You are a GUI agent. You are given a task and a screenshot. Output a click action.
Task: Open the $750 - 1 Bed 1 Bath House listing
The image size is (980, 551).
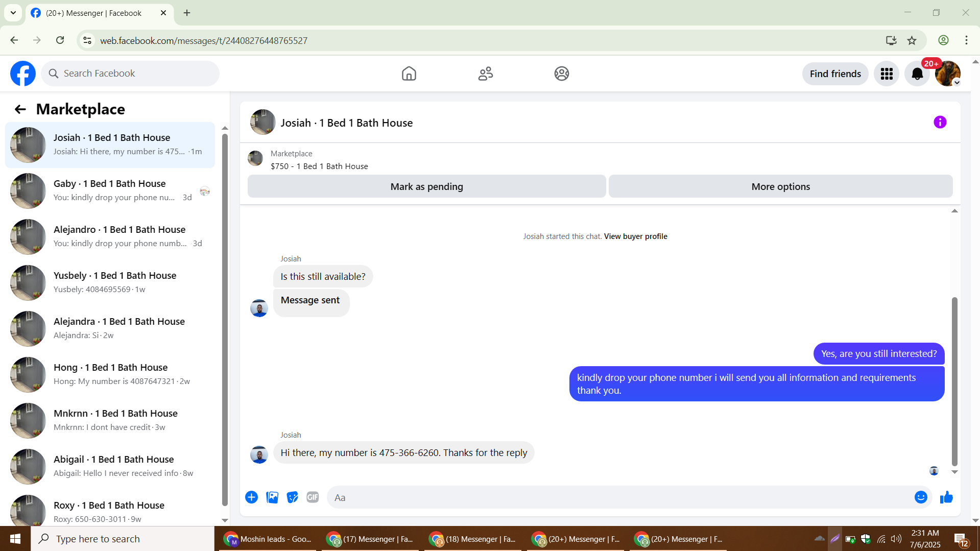[x=319, y=166]
